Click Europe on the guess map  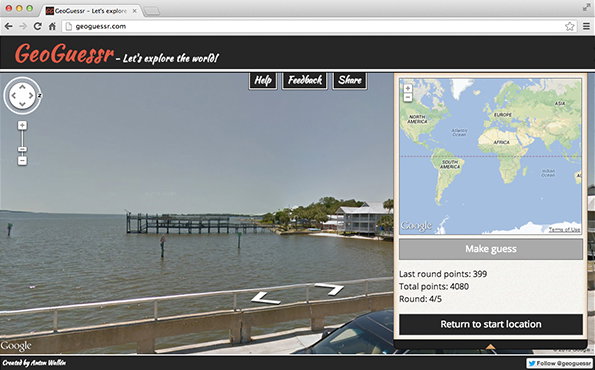(503, 115)
